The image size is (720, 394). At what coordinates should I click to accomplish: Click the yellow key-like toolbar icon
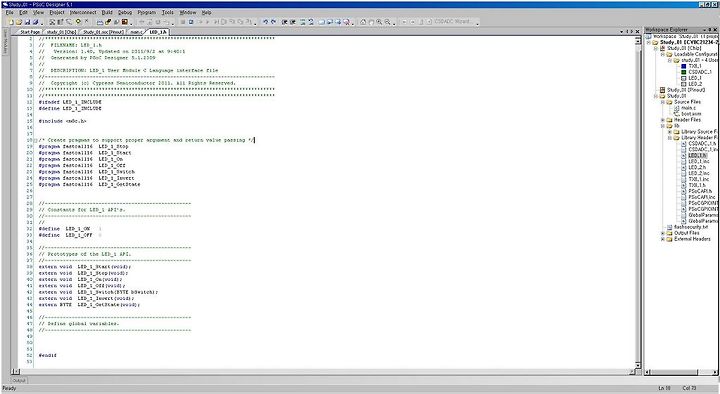click(x=108, y=22)
